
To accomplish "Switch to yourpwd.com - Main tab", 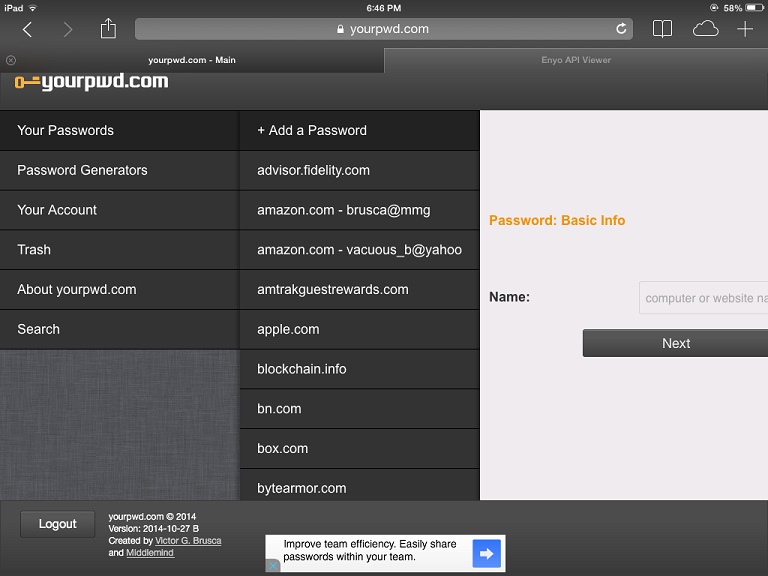I will (192, 60).
